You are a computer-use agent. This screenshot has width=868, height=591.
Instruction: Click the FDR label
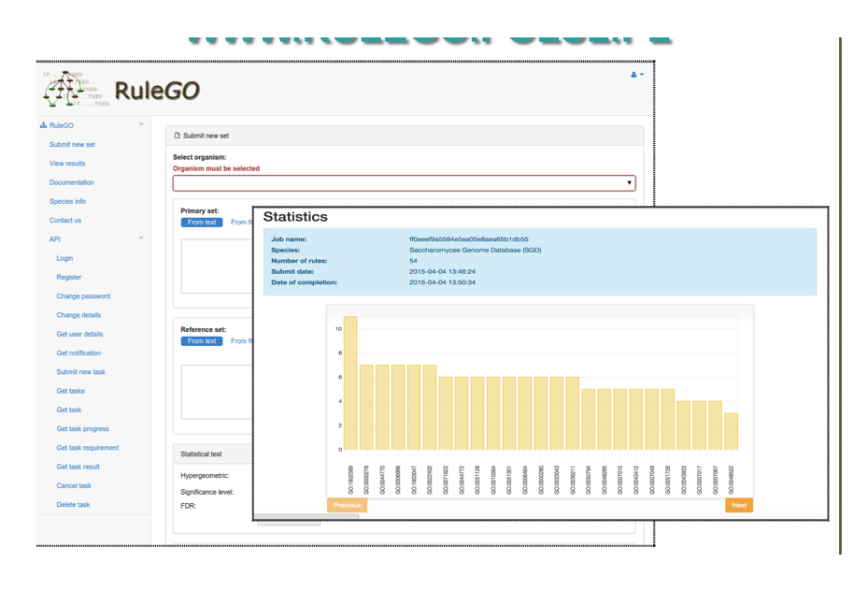click(x=188, y=506)
